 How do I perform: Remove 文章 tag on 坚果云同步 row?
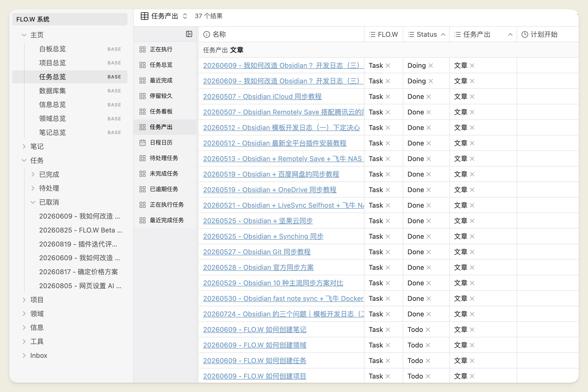tap(472, 221)
